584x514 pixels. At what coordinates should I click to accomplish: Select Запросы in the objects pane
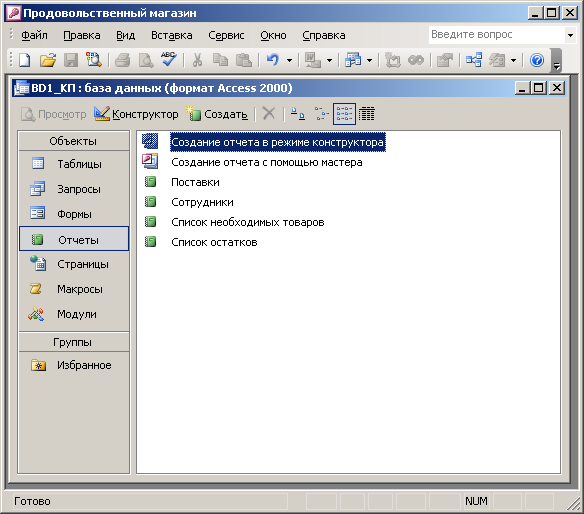click(74, 189)
